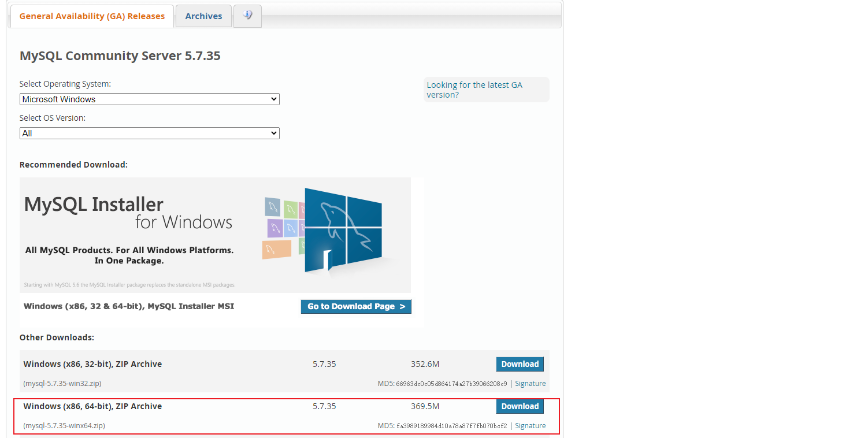
Task: Open the Signature link for the 64-bit ZIP
Action: 530,425
